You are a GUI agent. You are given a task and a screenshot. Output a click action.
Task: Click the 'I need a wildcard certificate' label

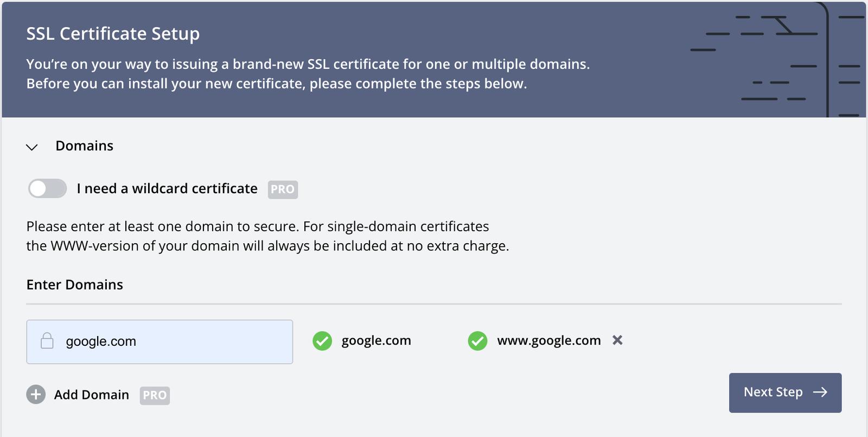pyautogui.click(x=167, y=189)
